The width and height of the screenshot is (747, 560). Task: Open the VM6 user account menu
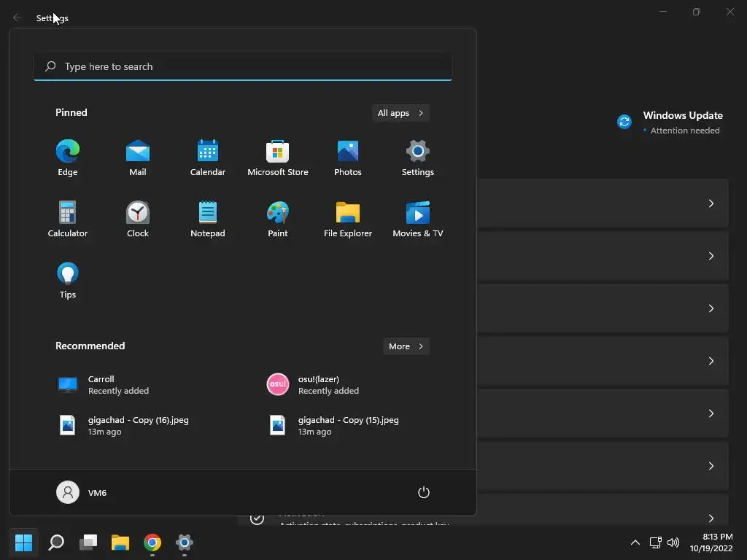point(82,492)
